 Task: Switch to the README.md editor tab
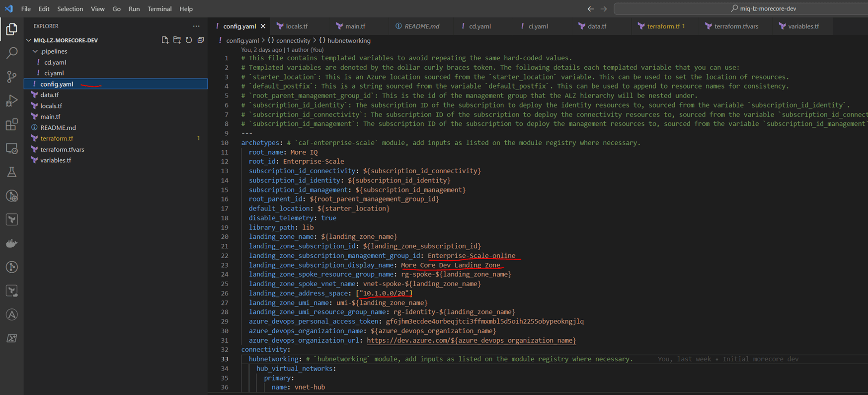click(421, 26)
